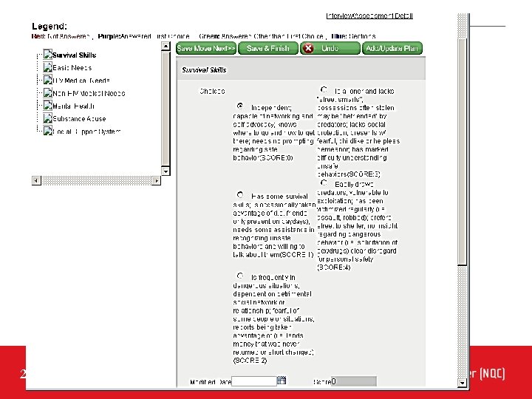Click the icon beside HIV Medical Needs
Viewport: 532px width, 399px height.
tap(47, 80)
